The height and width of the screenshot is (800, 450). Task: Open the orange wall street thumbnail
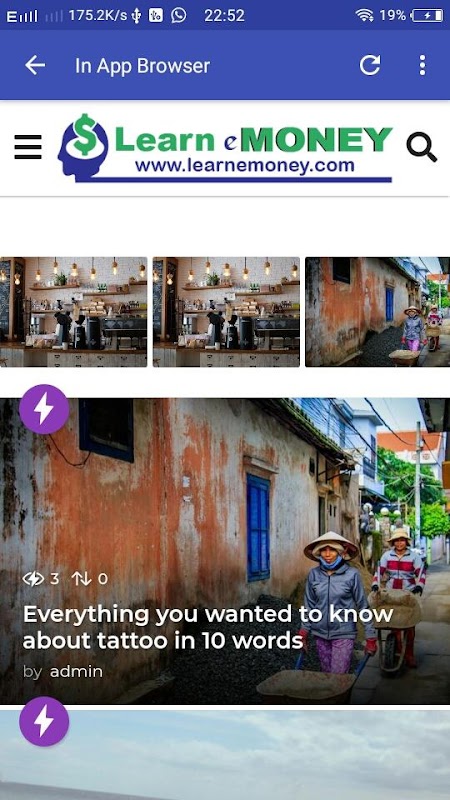coord(378,312)
